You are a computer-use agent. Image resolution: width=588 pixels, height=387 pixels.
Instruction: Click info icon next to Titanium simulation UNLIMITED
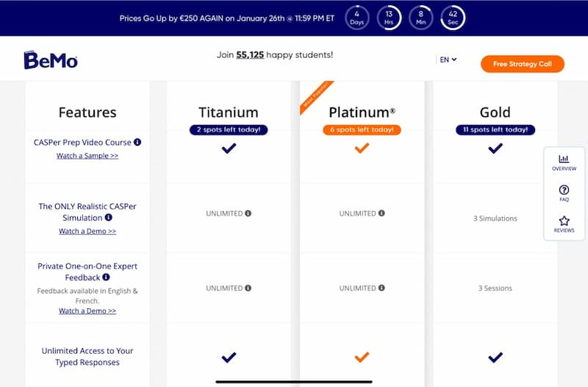[248, 213]
